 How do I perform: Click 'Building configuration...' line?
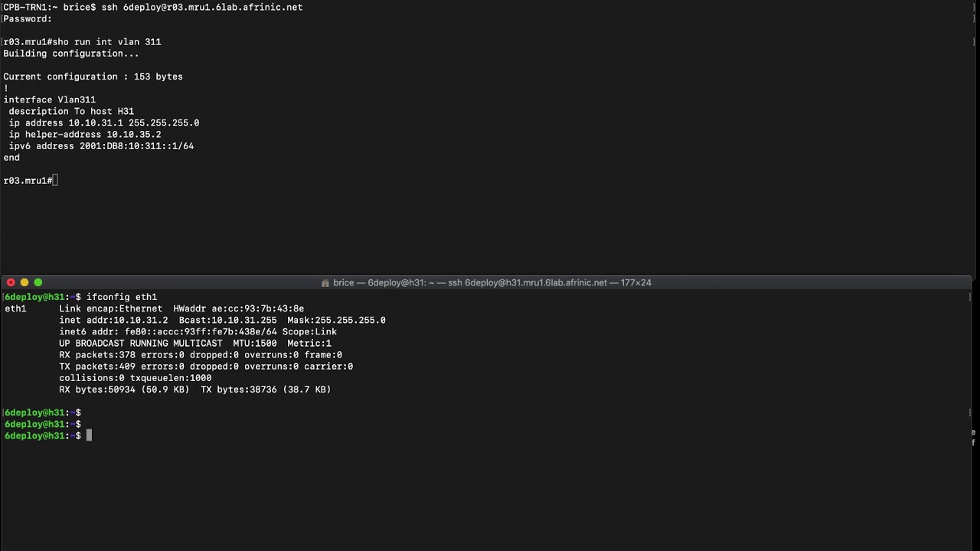[x=71, y=54]
